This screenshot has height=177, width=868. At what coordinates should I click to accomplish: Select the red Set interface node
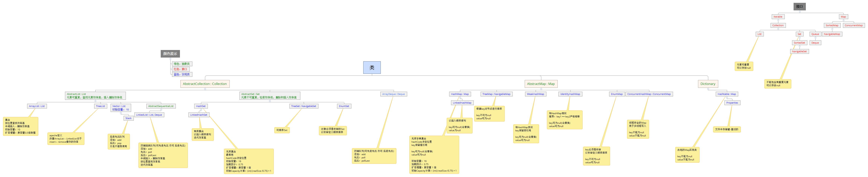(x=800, y=34)
